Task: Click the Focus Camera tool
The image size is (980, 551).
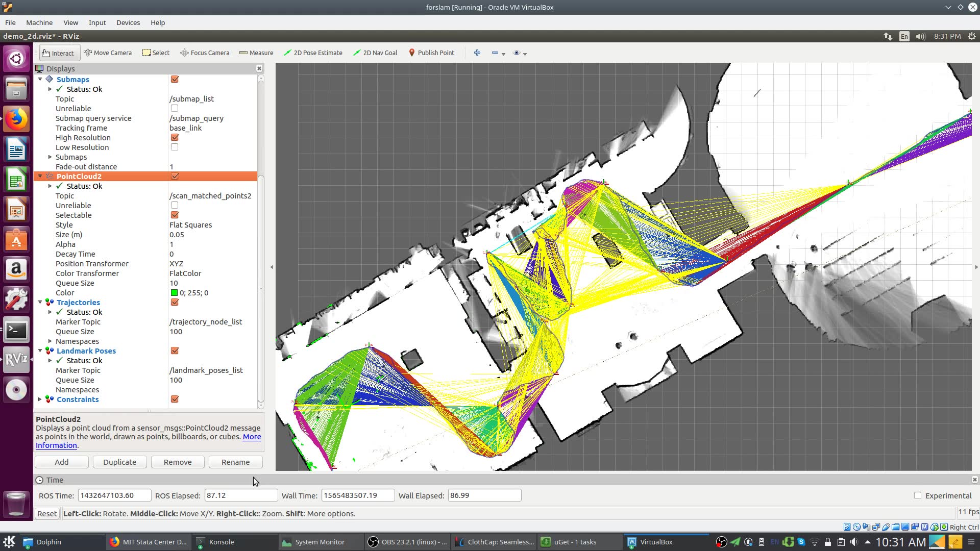Action: 204,53
